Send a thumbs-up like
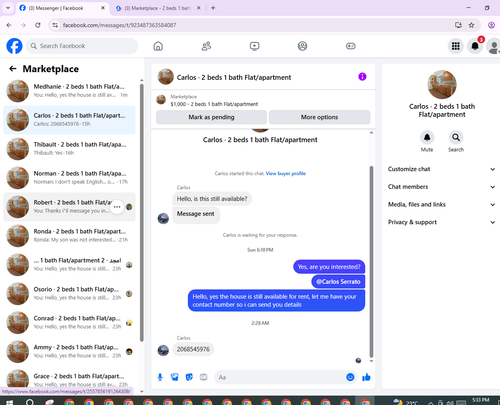 point(366,377)
